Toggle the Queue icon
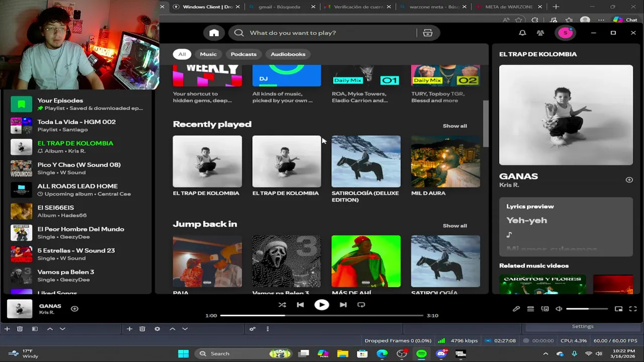 pos(530,309)
